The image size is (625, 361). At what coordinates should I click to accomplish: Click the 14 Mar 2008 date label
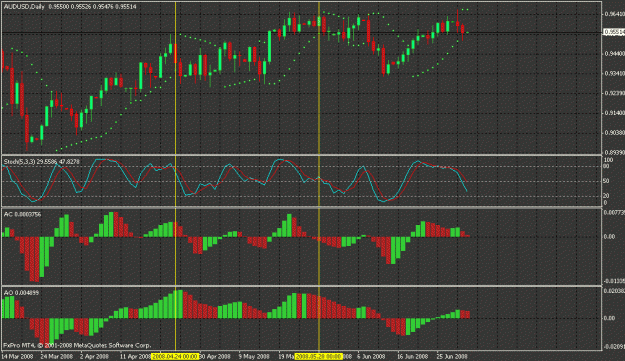(17, 356)
